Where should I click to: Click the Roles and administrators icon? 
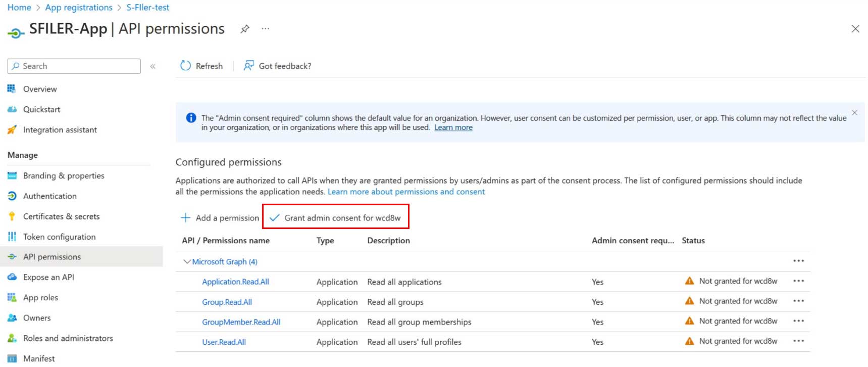click(12, 338)
